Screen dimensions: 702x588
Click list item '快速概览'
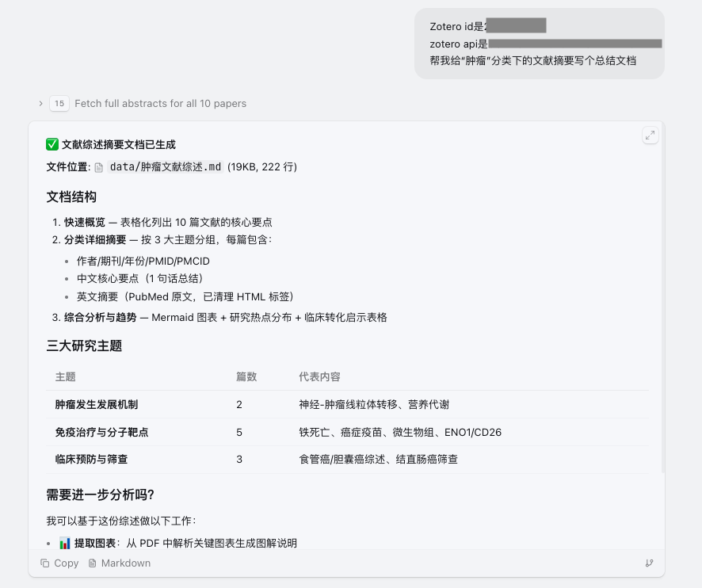[85, 222]
